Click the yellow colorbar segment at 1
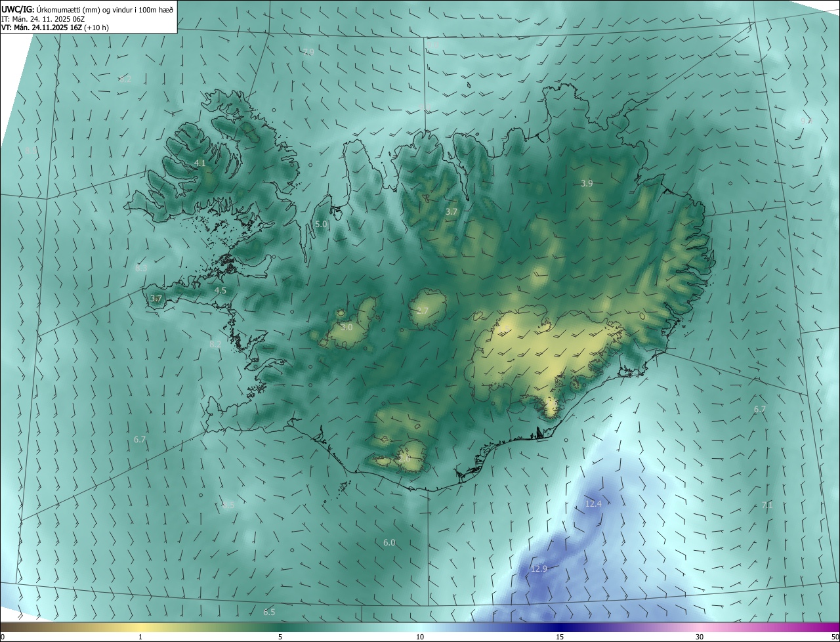 140,627
